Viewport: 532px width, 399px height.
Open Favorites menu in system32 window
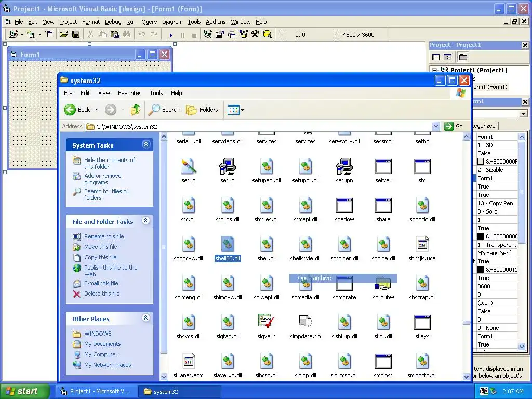click(129, 93)
